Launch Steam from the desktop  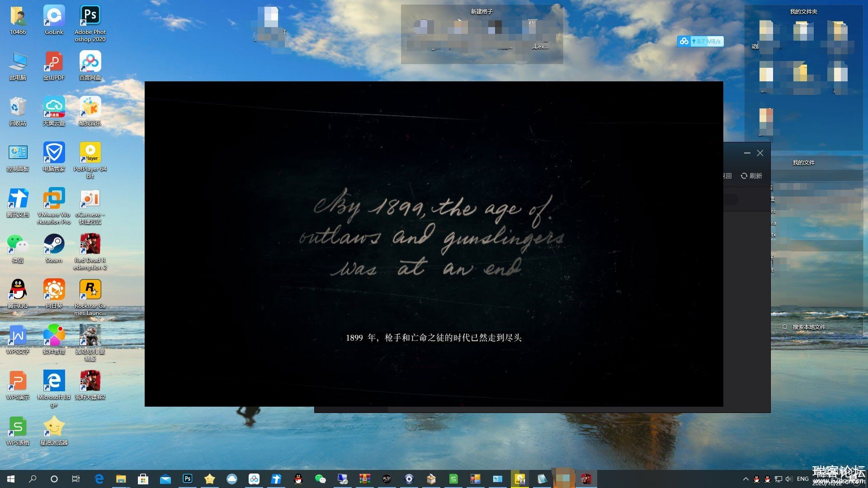click(54, 249)
